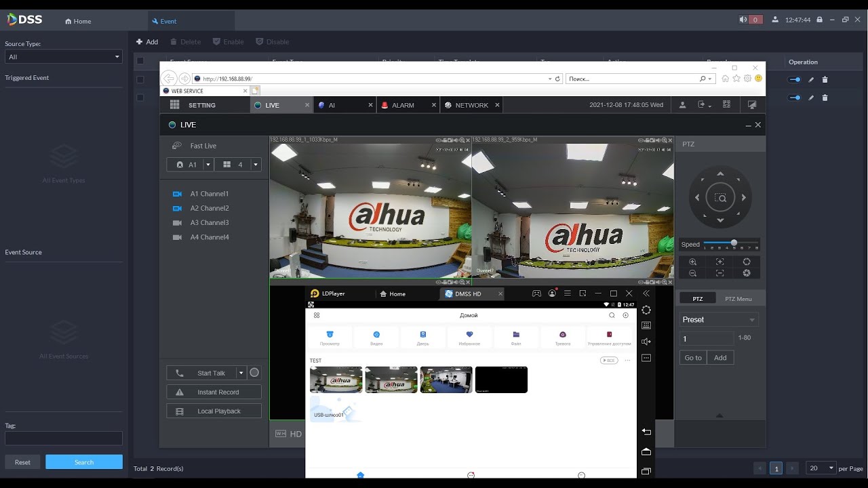Edit first event row pencil icon
The height and width of the screenshot is (488, 868).
point(811,79)
